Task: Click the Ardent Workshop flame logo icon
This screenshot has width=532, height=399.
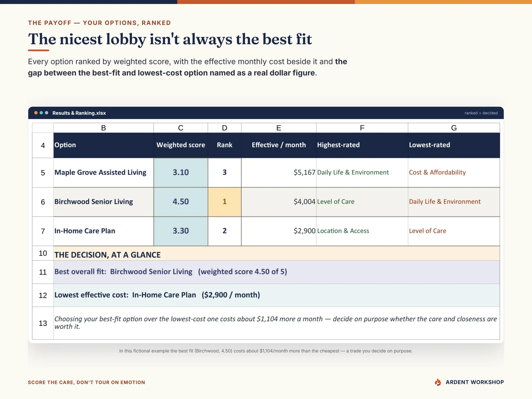Action: [438, 382]
